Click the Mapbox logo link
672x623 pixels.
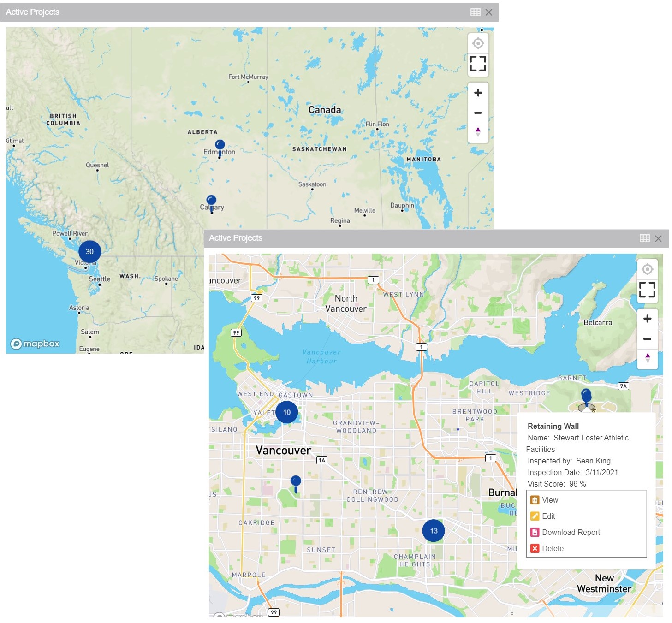[36, 344]
